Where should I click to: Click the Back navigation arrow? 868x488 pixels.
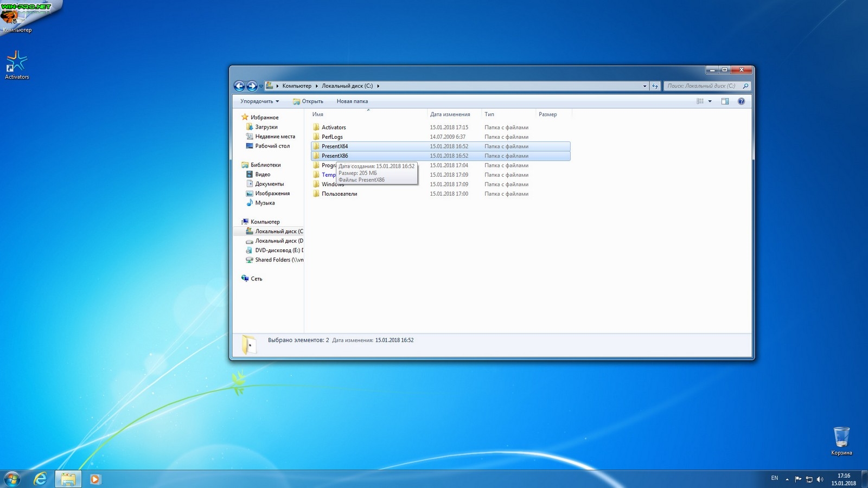pos(239,86)
